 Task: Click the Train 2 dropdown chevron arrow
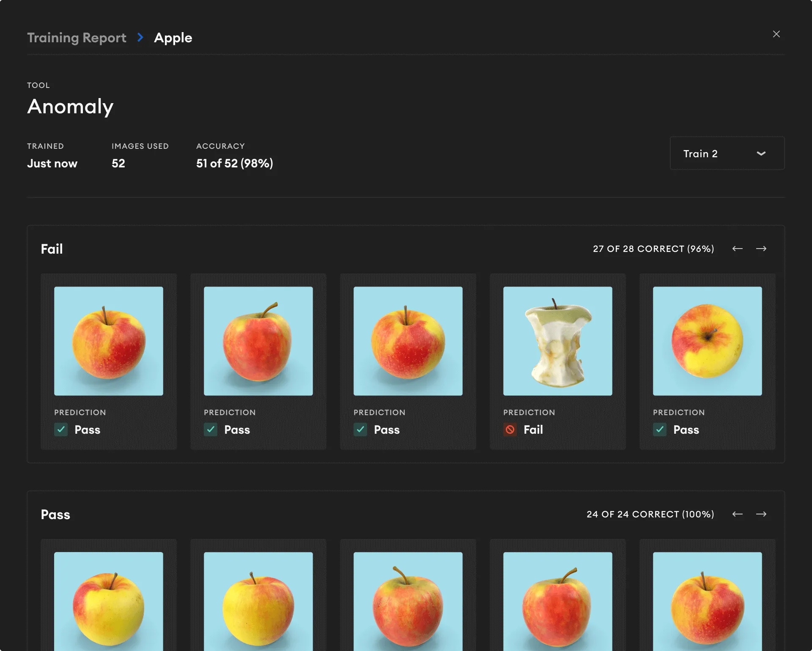pos(761,153)
